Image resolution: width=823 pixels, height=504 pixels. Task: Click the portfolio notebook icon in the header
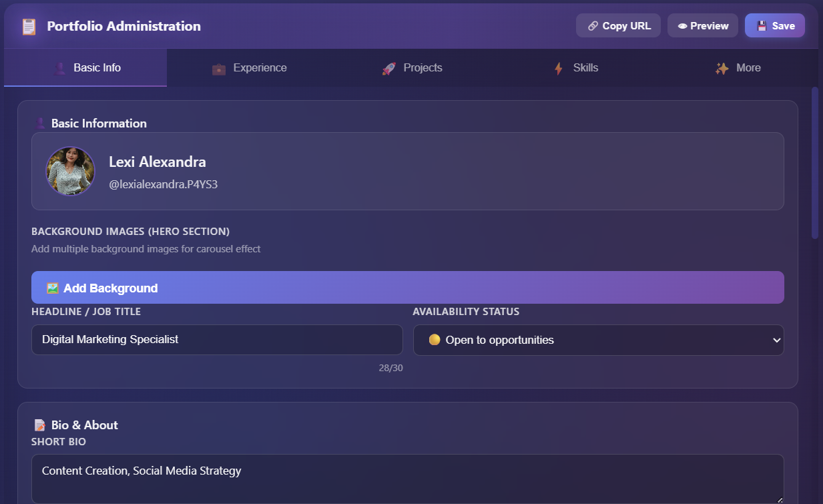tap(27, 26)
